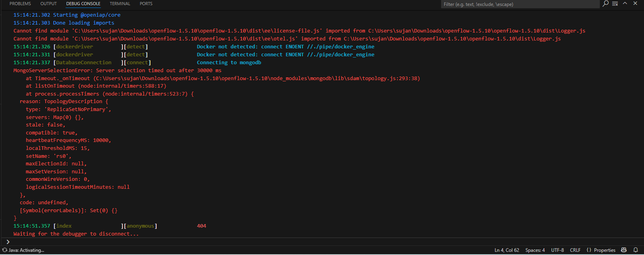The height and width of the screenshot is (255, 644).
Task: Open the PORTS tab
Action: [x=146, y=4]
